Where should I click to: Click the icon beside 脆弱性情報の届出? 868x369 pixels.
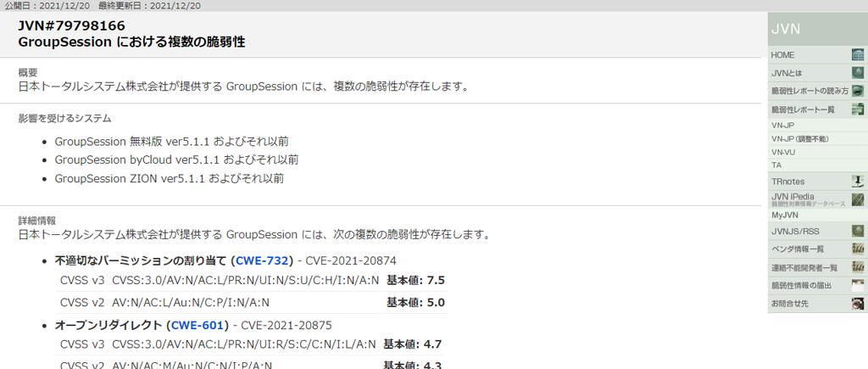pos(858,285)
